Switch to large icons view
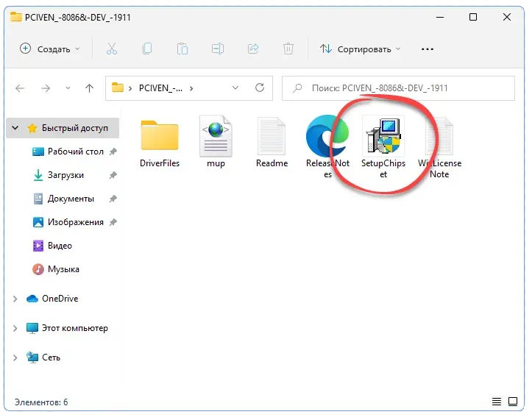The height and width of the screenshot is (420, 532). pyautogui.click(x=513, y=402)
